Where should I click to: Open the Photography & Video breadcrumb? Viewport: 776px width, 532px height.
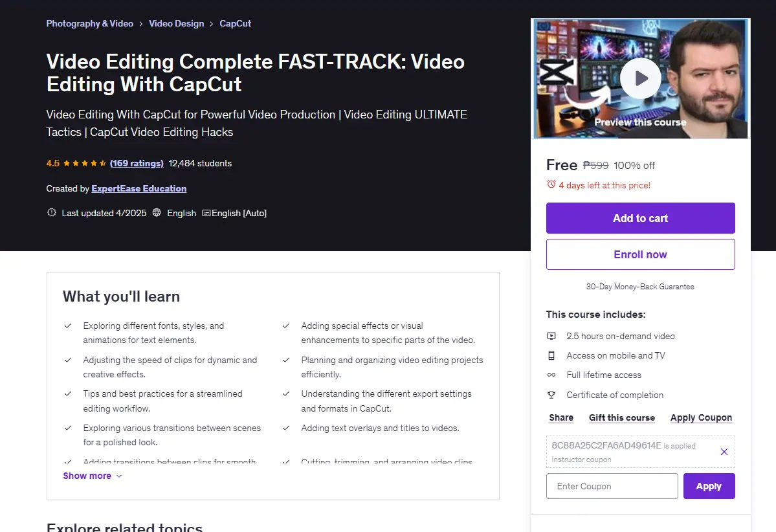coord(89,23)
